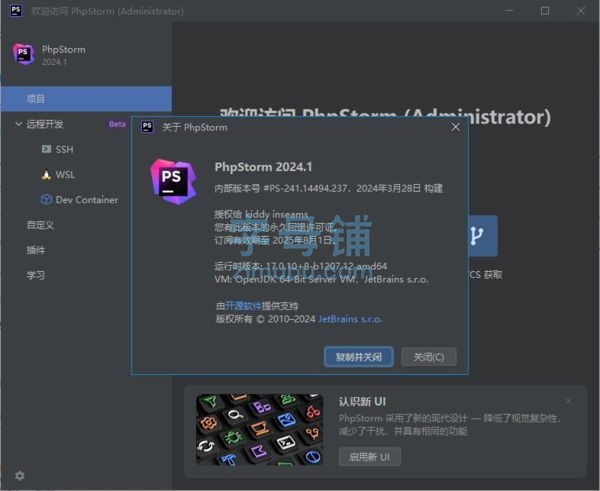Open settings via the bottom-left gear icon
The width and height of the screenshot is (600, 491).
pyautogui.click(x=20, y=476)
